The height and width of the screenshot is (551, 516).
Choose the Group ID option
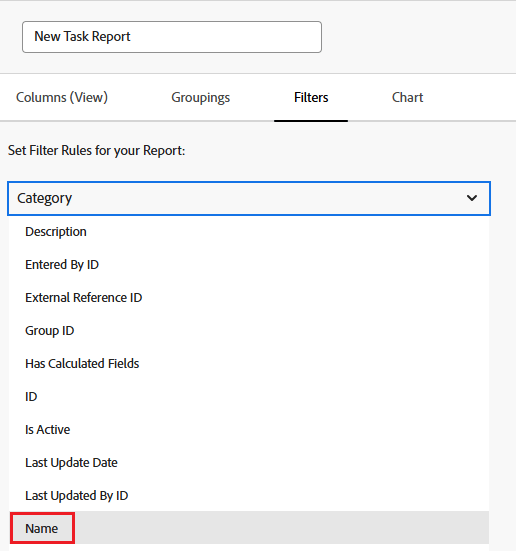pos(249,331)
